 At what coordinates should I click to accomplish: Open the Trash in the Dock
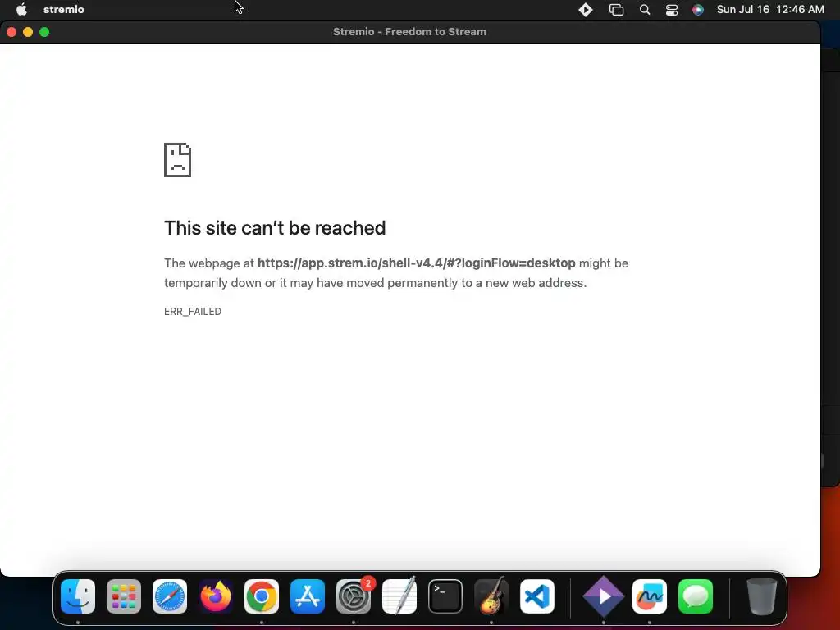click(761, 596)
